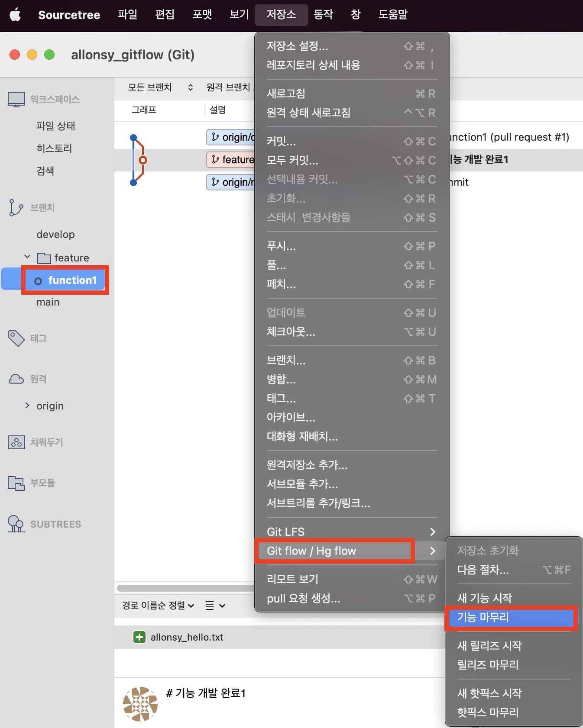583x728 pixels.
Task: Click the horizontal scrollbar below commit list
Action: (185, 588)
